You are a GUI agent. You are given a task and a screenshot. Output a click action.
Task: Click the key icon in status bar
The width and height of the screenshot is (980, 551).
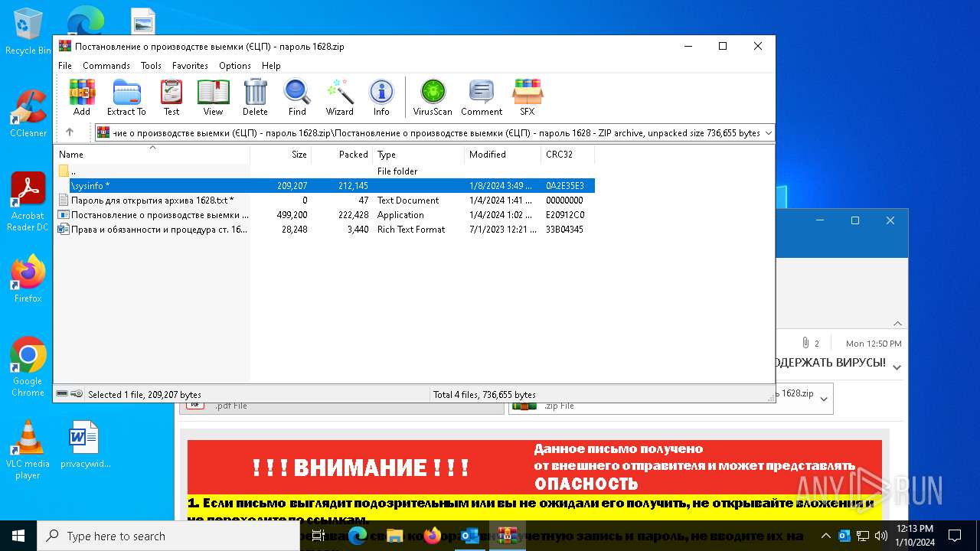click(77, 394)
